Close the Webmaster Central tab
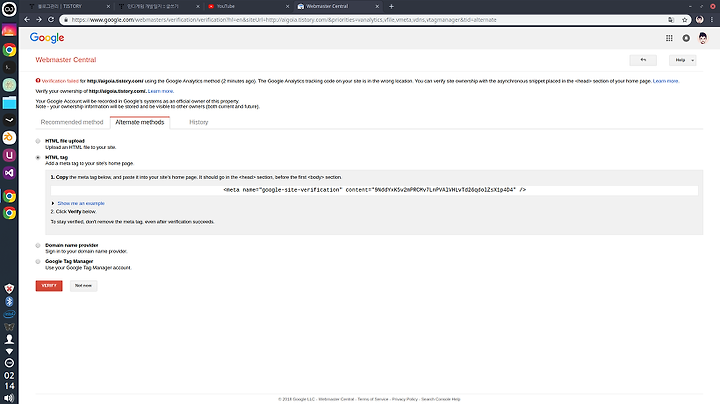This screenshot has width=720, height=404. [377, 6]
